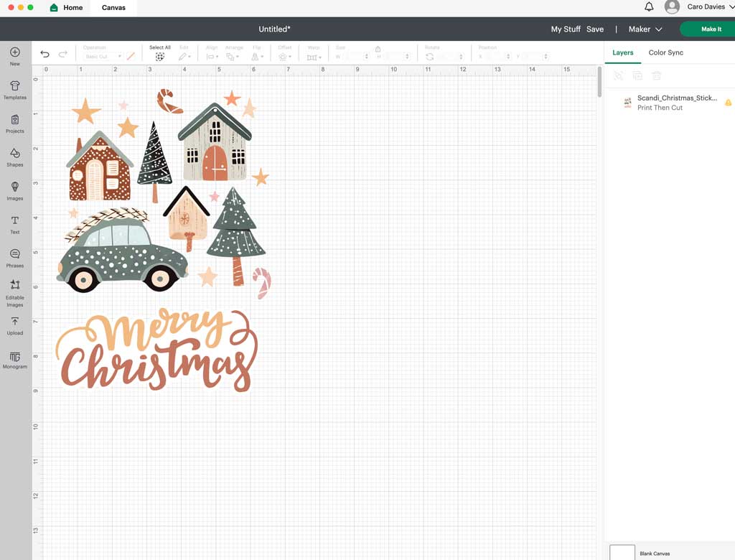Open the Operation Basic Cut dropdown

[103, 56]
